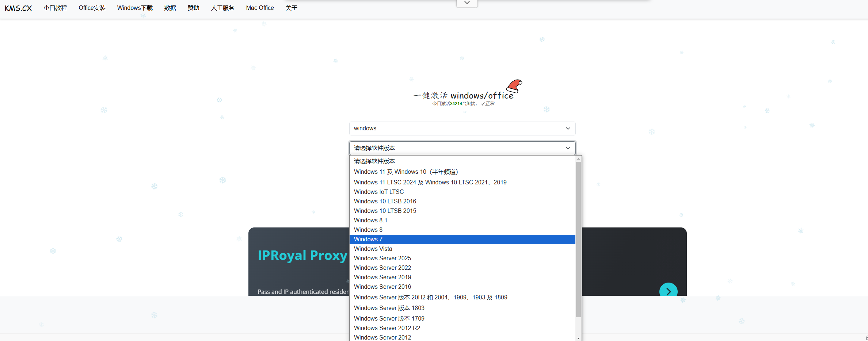Viewport: 868px width, 341px height.
Task: Open the Mac Office menu item
Action: [260, 8]
